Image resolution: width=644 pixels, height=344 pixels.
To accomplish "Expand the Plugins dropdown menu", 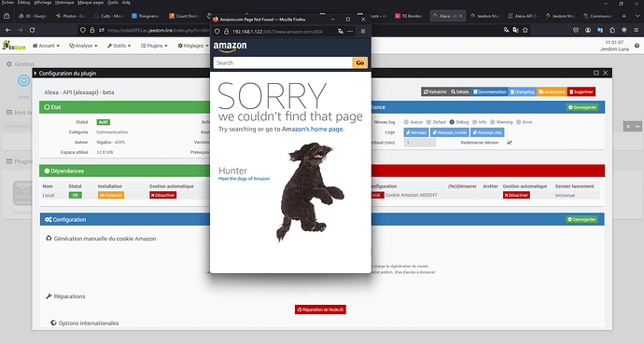I will coord(154,46).
